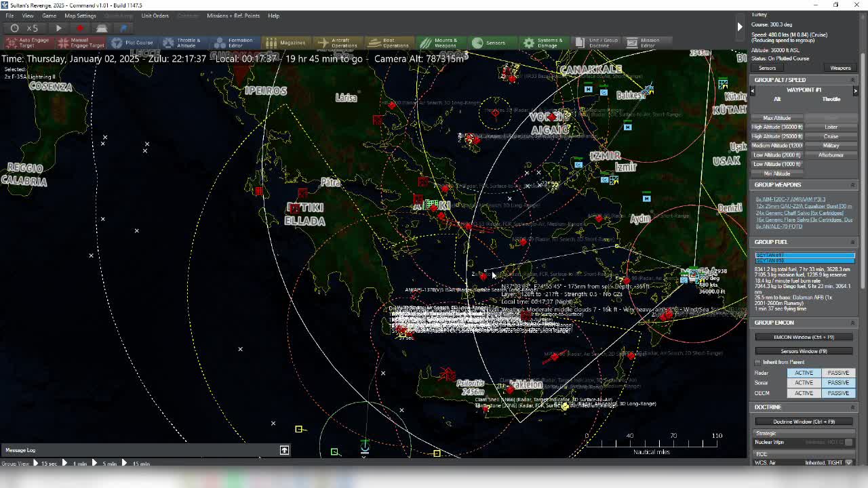Select Auto Engage Target

pyautogui.click(x=27, y=43)
